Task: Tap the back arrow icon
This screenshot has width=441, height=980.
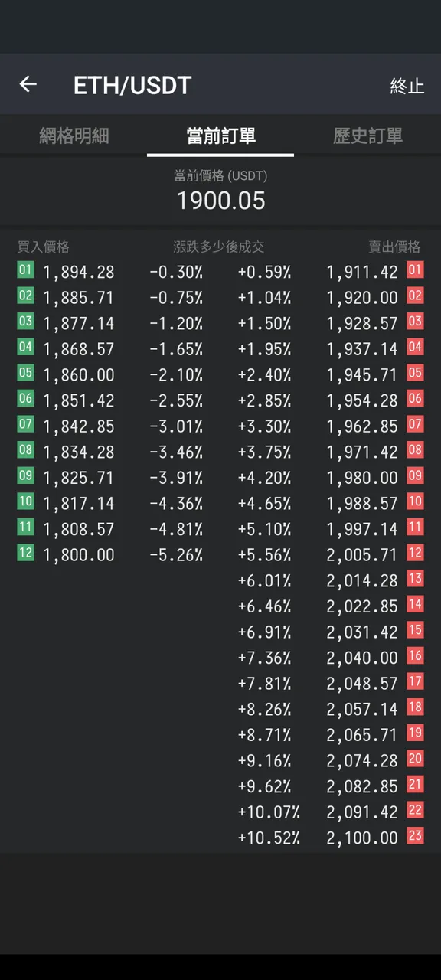Action: (28, 84)
